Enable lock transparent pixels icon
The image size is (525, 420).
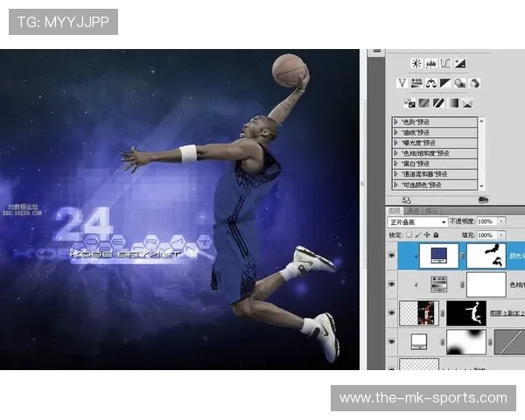409,235
